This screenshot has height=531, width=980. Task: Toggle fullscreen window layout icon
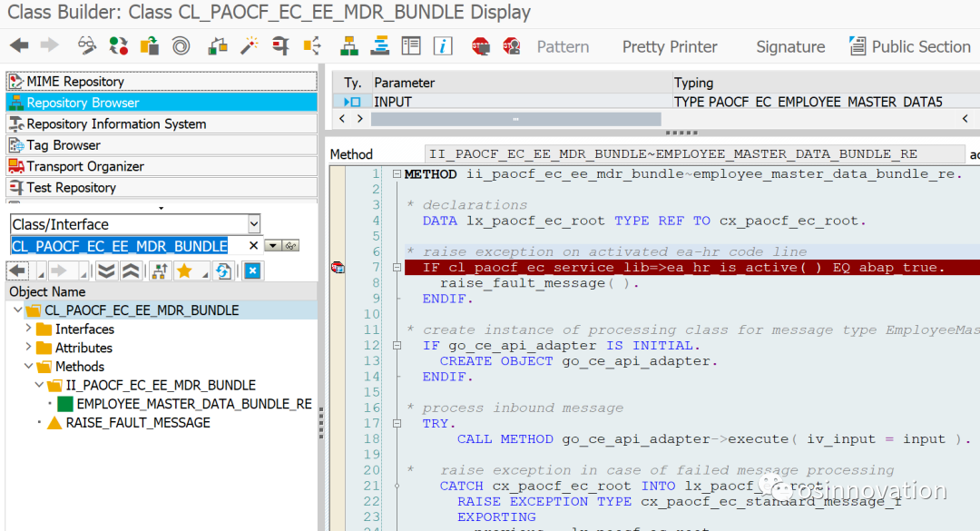[x=411, y=45]
